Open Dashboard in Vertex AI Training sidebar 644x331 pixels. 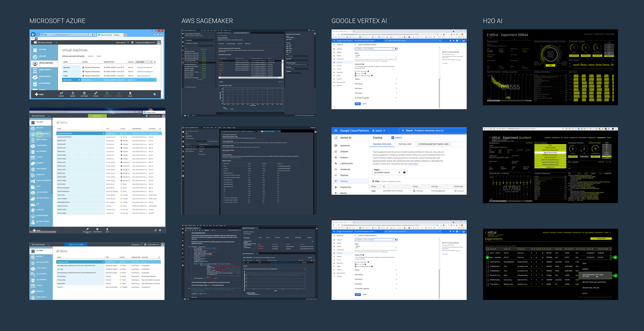[x=345, y=146]
